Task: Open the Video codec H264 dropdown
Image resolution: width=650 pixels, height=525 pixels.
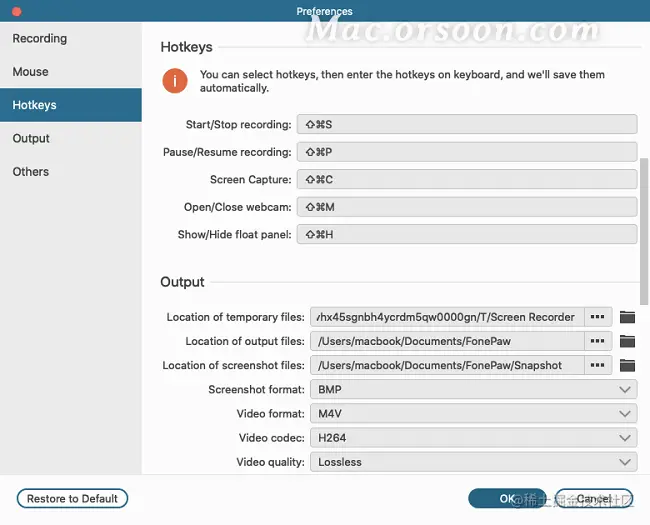Action: [473, 438]
